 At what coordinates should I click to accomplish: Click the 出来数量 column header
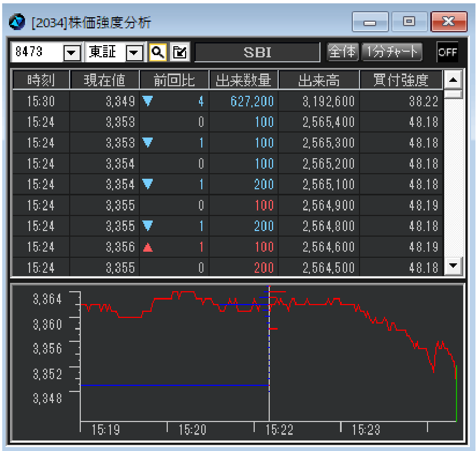[244, 80]
